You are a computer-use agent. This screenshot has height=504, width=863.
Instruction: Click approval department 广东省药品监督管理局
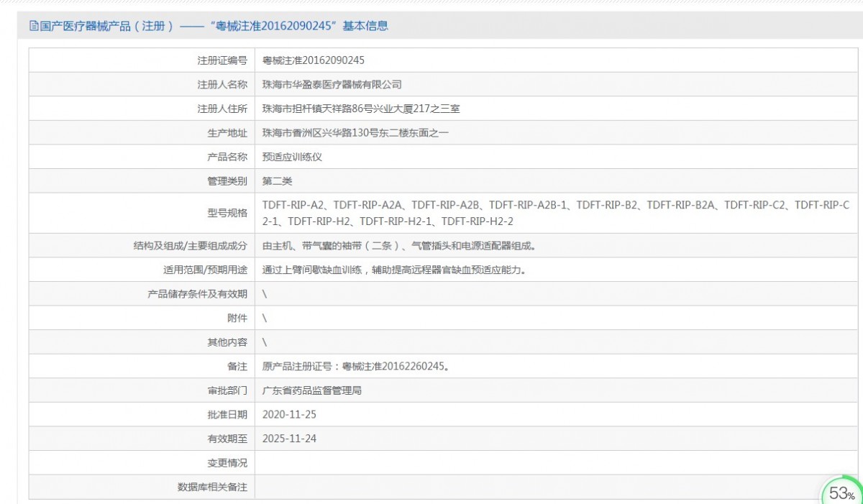[312, 390]
